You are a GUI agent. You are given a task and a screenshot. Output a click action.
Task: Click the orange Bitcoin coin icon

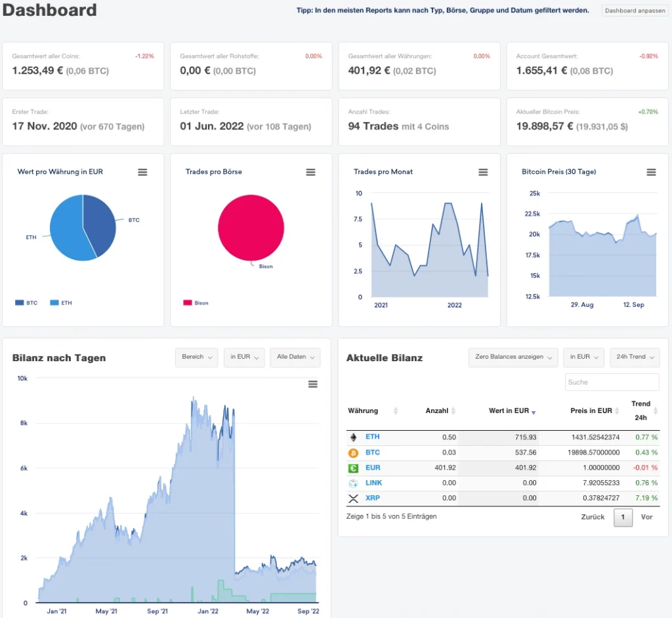pos(354,452)
